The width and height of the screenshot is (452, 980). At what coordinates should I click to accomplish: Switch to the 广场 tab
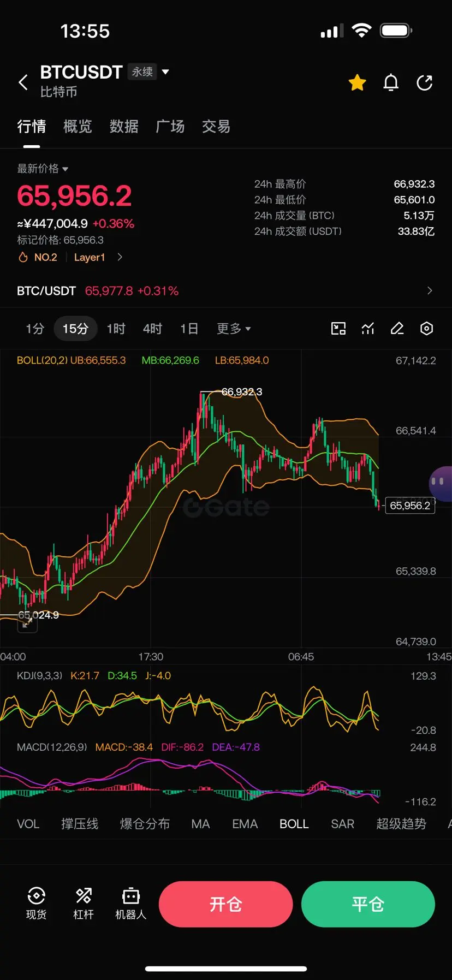170,127
